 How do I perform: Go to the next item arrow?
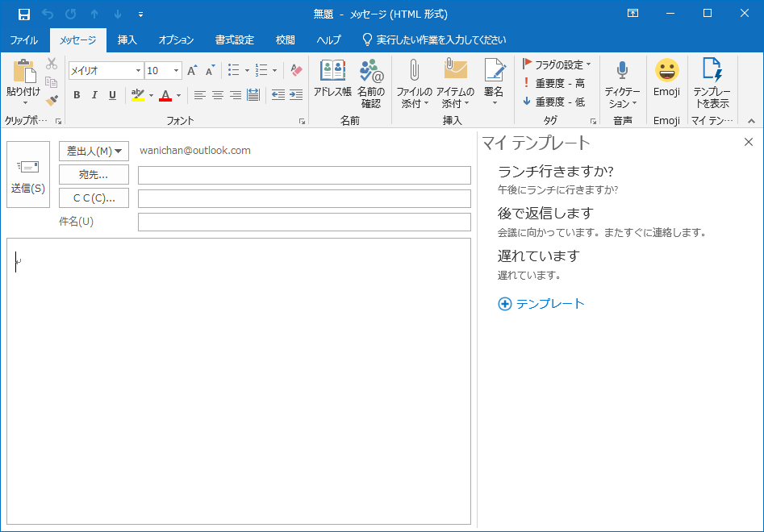[118, 15]
